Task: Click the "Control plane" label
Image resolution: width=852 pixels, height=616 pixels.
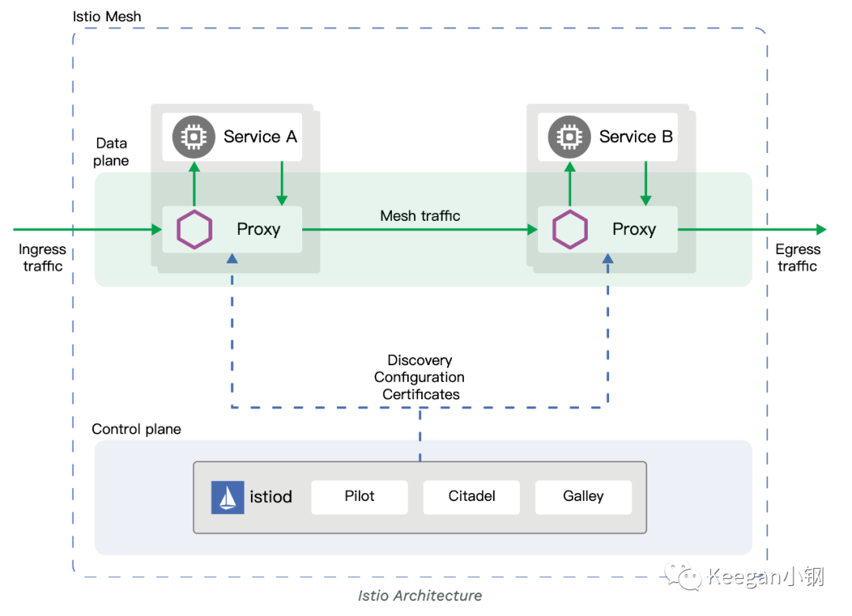Action: pos(136,429)
